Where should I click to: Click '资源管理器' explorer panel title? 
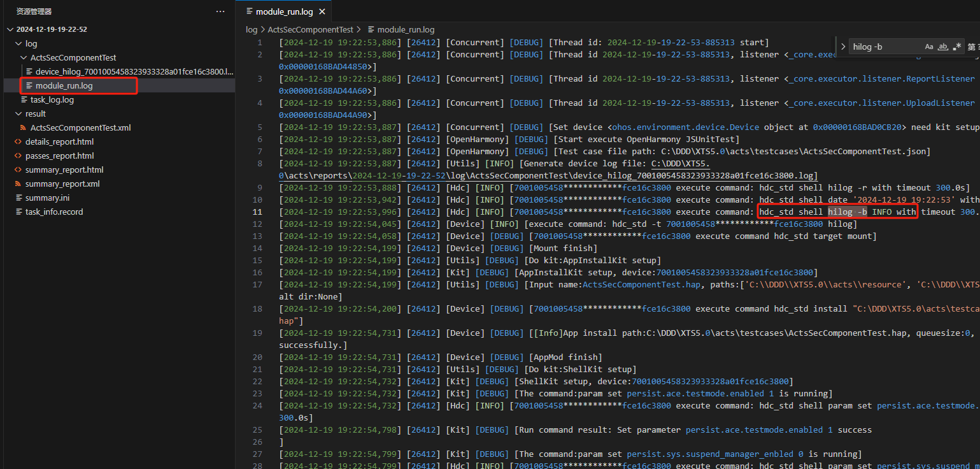(34, 11)
